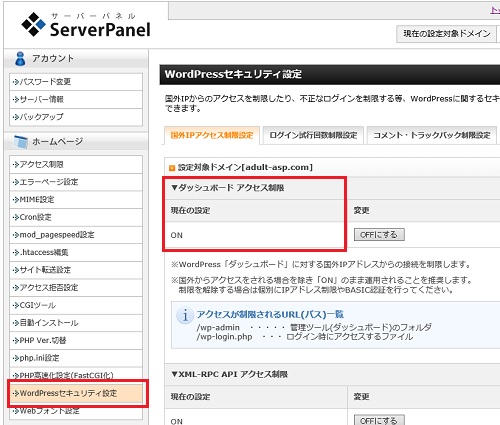This screenshot has width=500, height=425.
Task: Click OFFにする for XML-RPC API restriction
Action: click(x=379, y=420)
